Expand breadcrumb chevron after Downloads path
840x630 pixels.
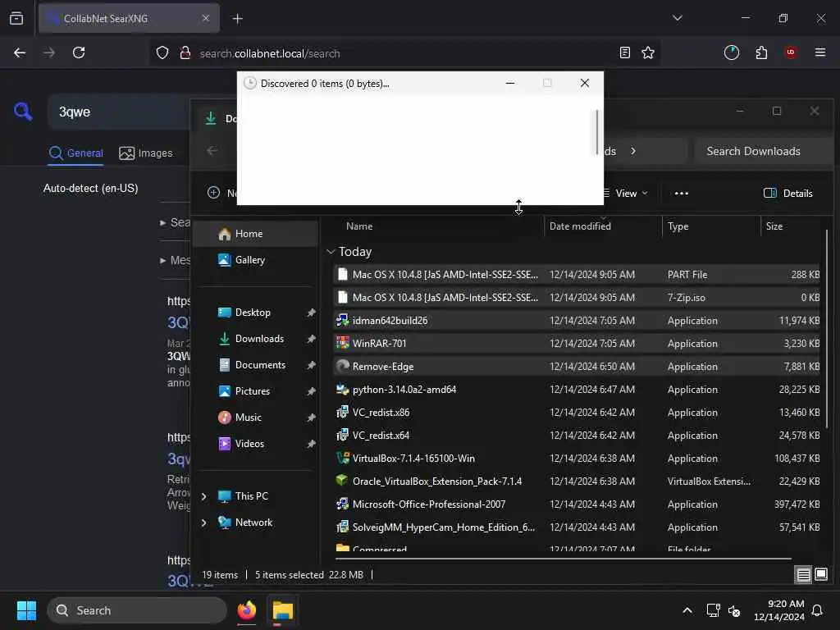[633, 151]
